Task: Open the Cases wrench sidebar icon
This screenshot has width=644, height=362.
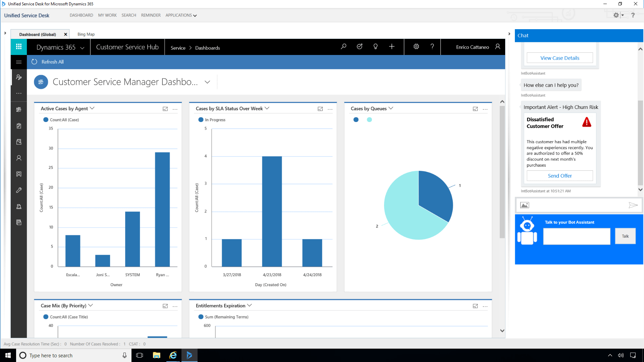Action: [19, 190]
